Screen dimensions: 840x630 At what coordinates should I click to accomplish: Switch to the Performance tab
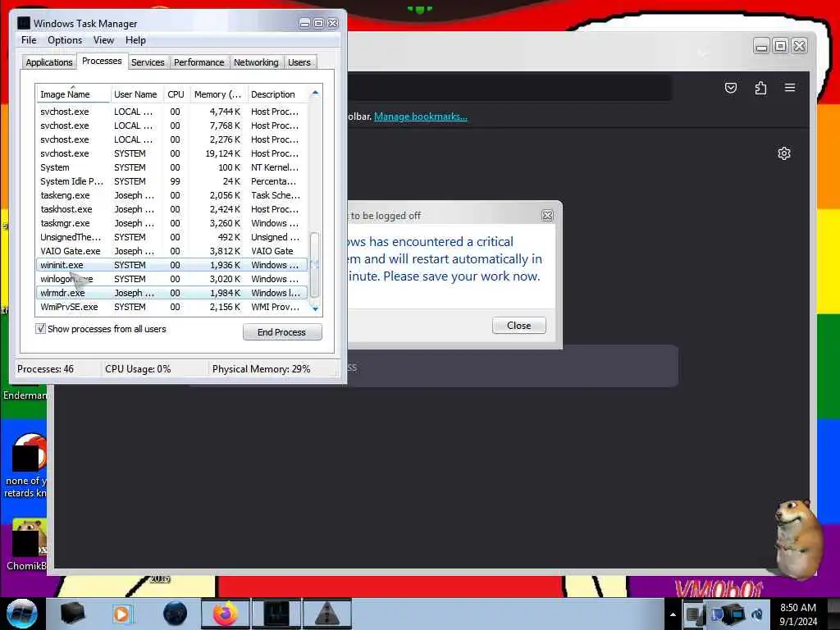pyautogui.click(x=199, y=62)
